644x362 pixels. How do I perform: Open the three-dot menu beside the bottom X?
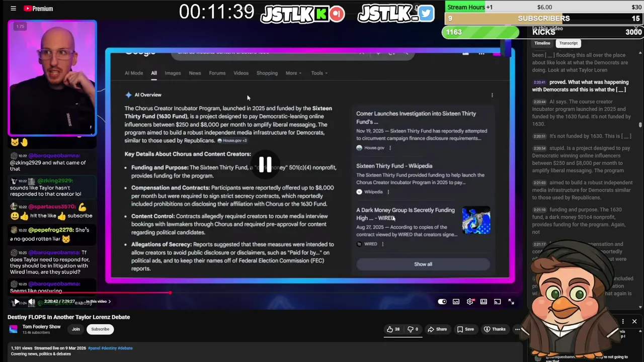[x=623, y=321]
